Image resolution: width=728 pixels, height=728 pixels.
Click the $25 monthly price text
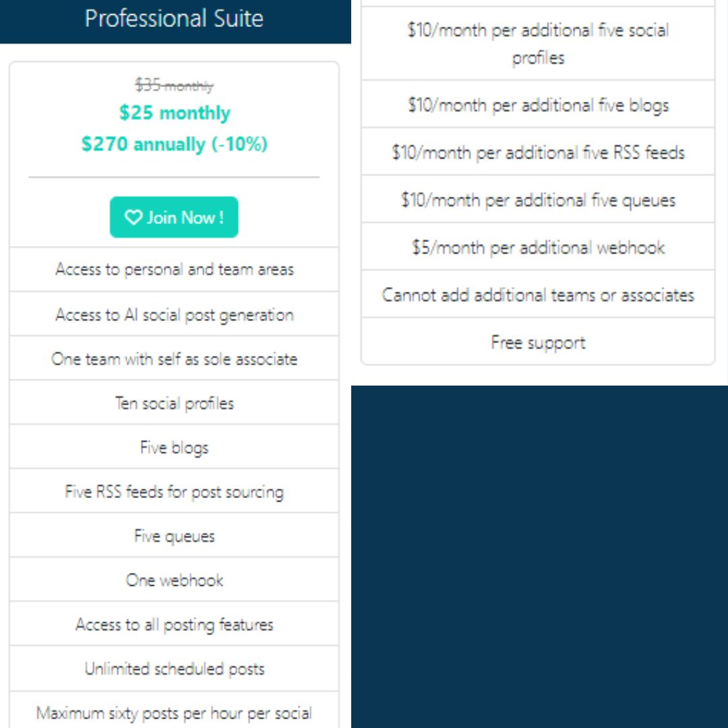[x=175, y=113]
